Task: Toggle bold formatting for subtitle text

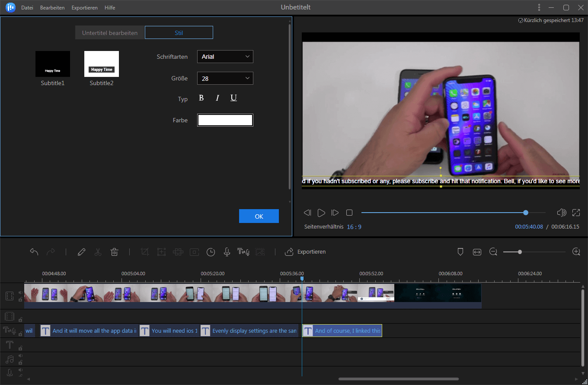Action: 201,98
